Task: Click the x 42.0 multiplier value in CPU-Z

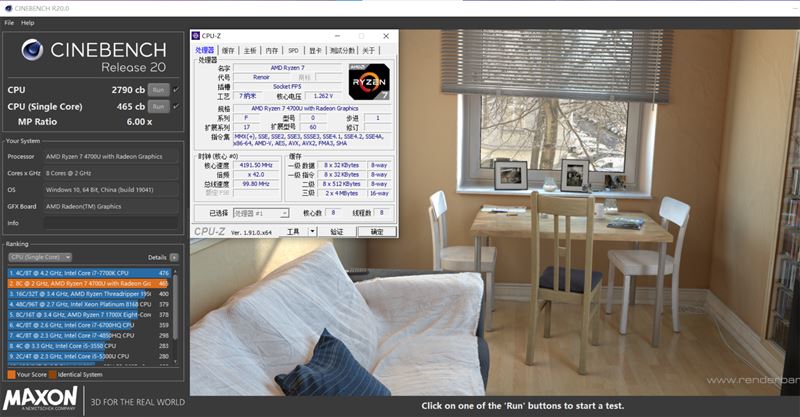Action: (256, 175)
